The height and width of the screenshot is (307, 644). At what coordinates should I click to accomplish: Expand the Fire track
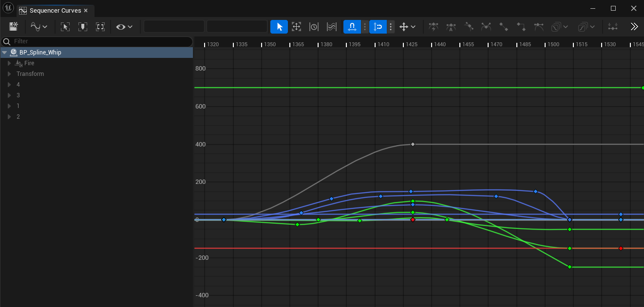pyautogui.click(x=9, y=63)
